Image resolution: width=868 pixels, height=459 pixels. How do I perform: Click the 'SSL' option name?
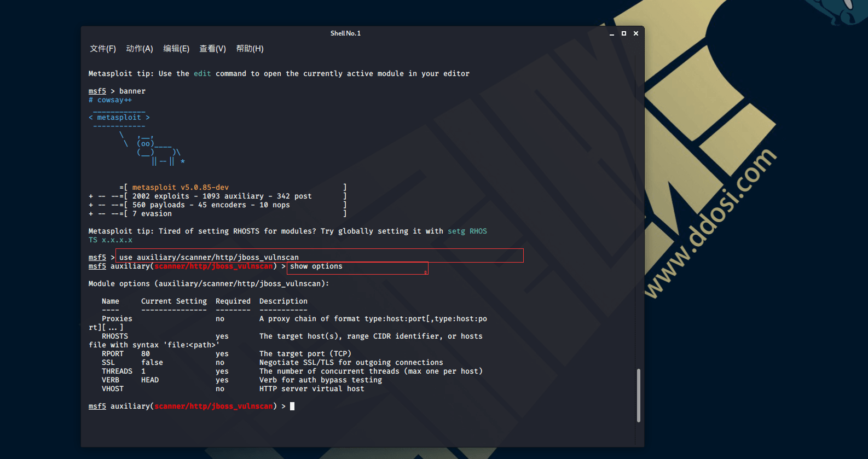pos(108,363)
